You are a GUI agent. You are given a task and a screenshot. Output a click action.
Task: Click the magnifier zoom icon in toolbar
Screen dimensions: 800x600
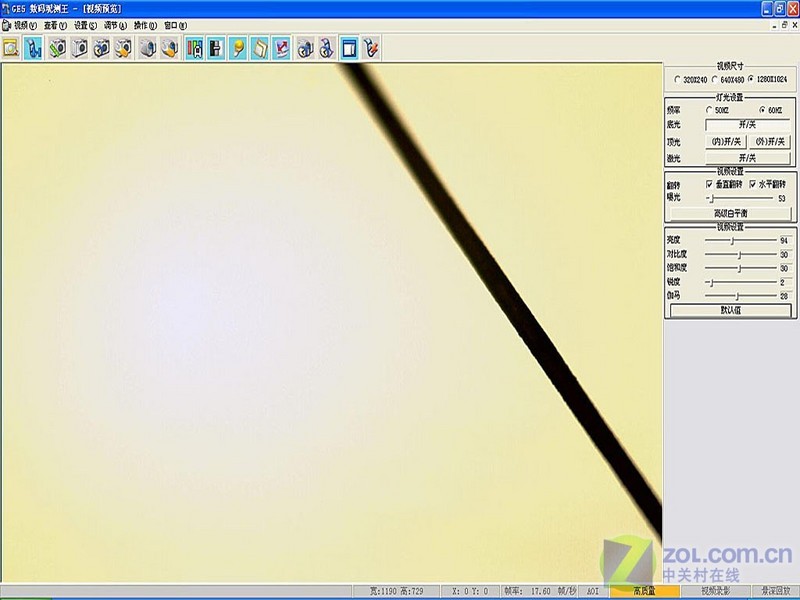click(11, 48)
